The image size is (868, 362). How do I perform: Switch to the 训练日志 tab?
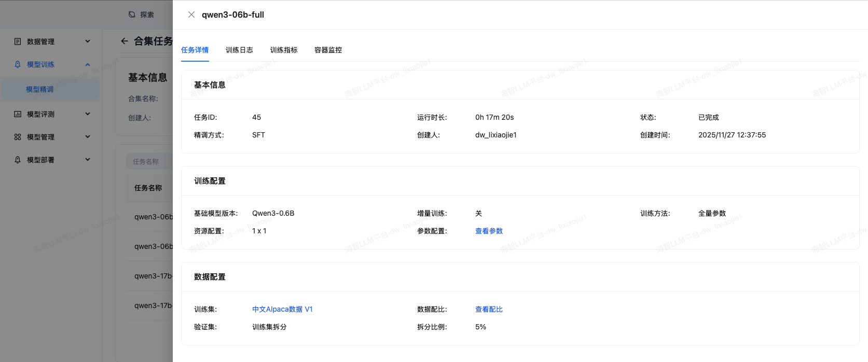239,50
